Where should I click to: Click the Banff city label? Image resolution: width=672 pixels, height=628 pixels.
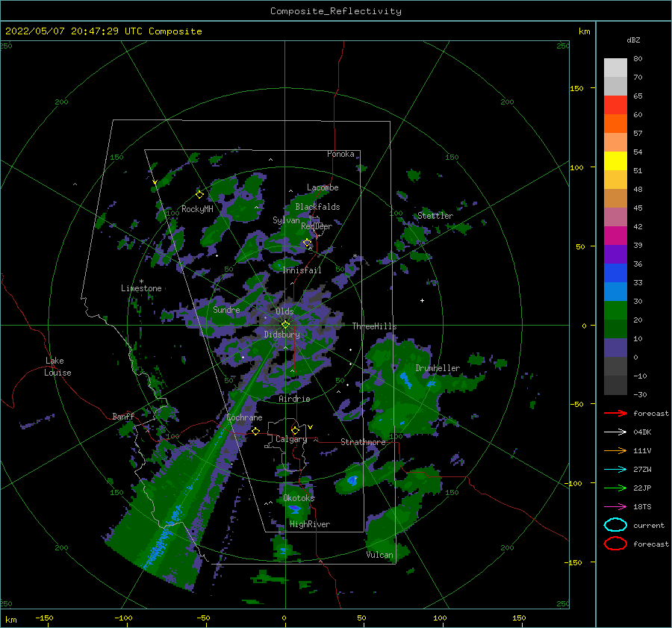point(123,416)
